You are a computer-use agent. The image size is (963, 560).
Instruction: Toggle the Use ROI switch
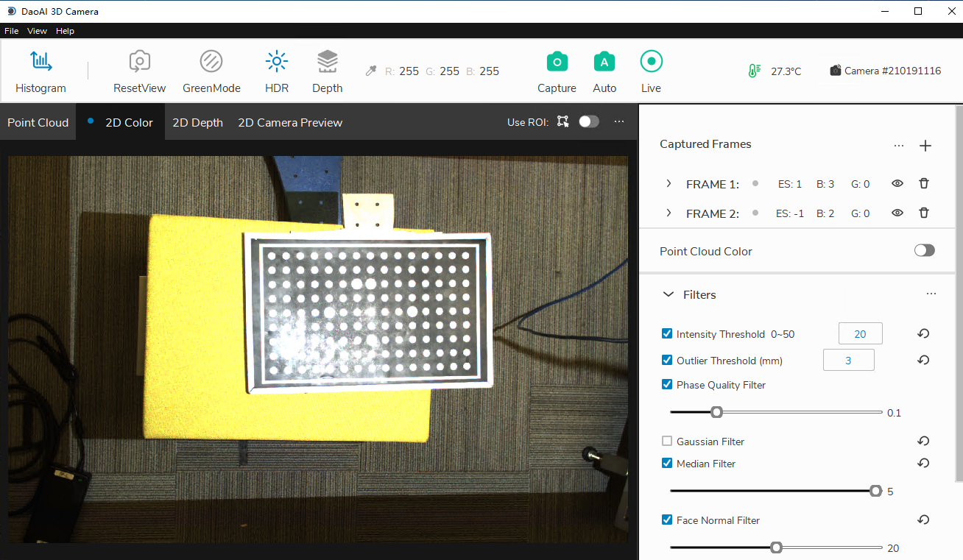(x=588, y=122)
